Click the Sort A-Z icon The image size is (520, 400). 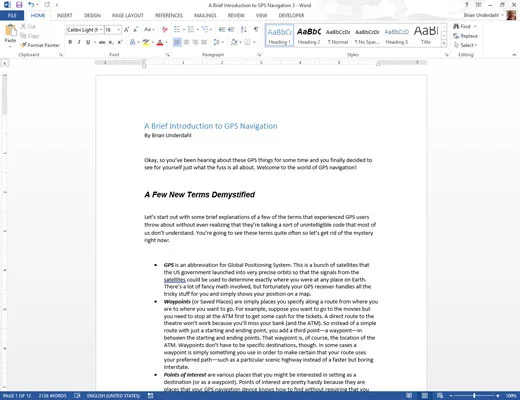[x=244, y=30]
